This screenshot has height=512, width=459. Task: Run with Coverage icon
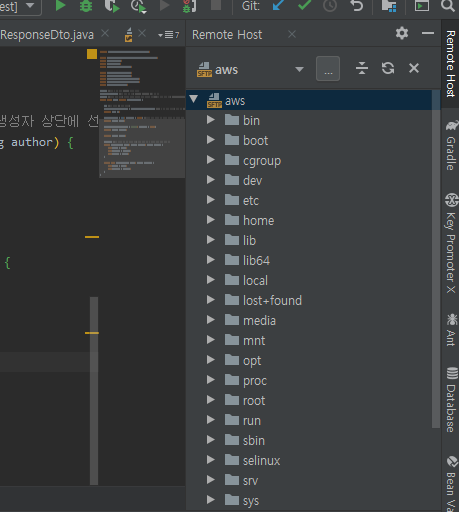coord(112,6)
